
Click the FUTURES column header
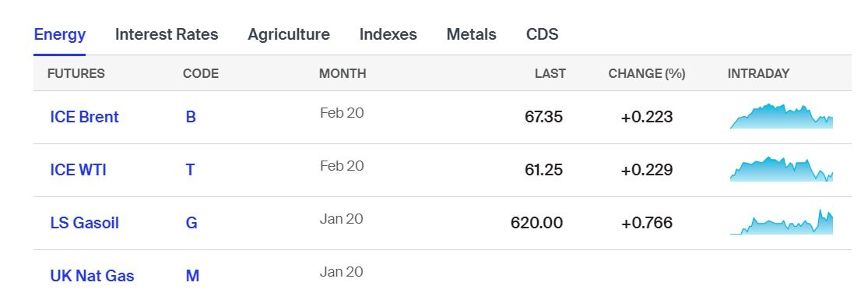click(76, 74)
